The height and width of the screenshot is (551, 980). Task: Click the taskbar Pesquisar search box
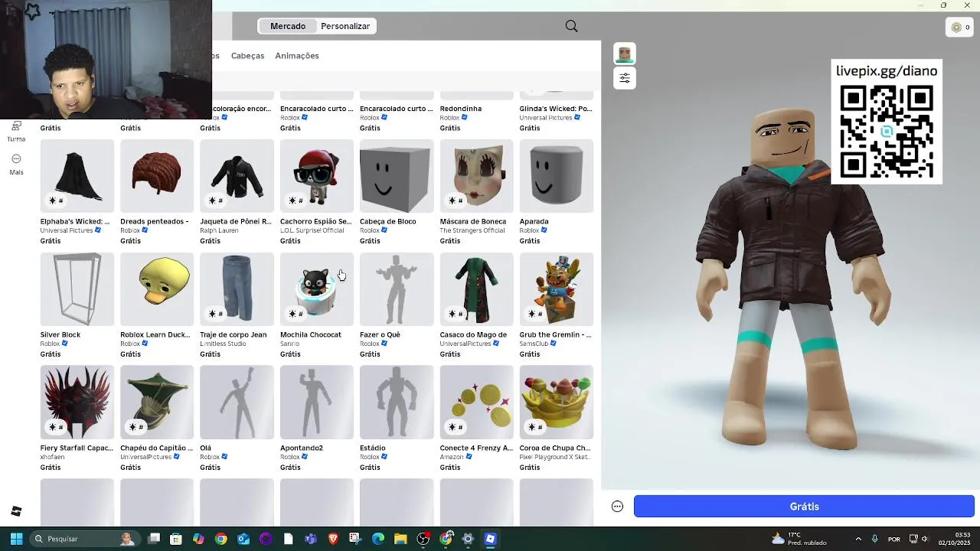pyautogui.click(x=84, y=539)
